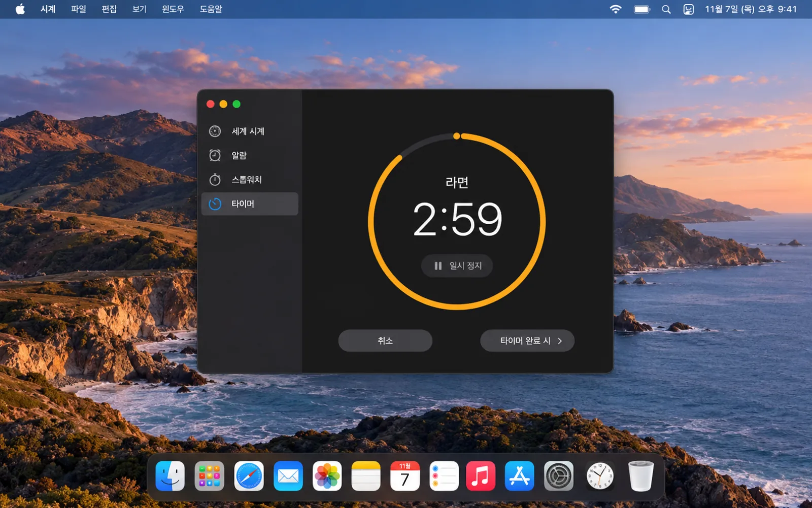The width and height of the screenshot is (812, 508).
Task: Select the 타이머 timer sidebar item
Action: (250, 204)
